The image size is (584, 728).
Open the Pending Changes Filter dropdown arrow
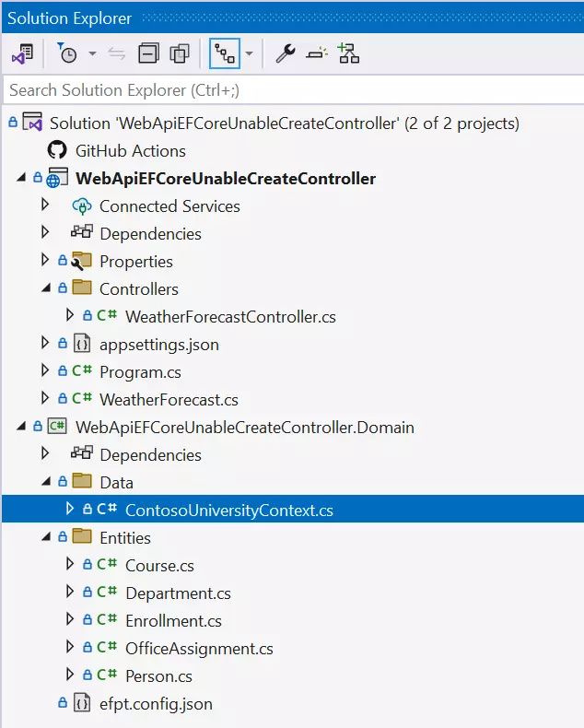(x=92, y=53)
